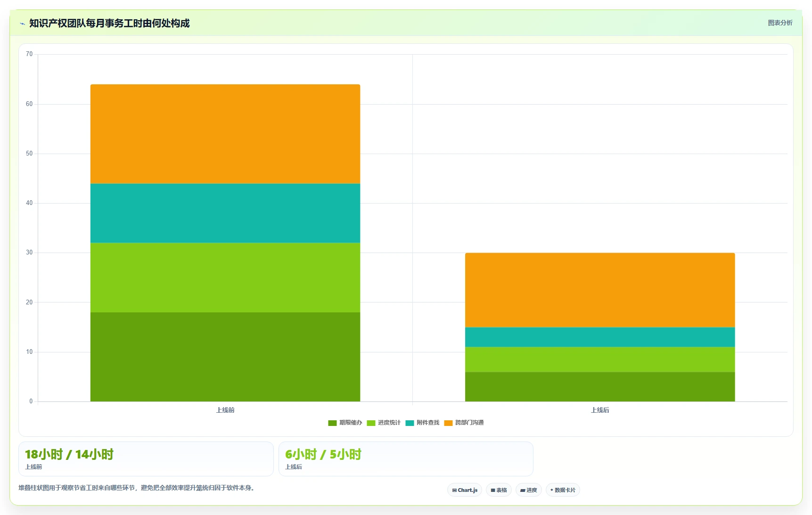This screenshot has width=812, height=515.
Task: Click the teal 附件查找 segment of the 上线后 bar
Action: 600,337
